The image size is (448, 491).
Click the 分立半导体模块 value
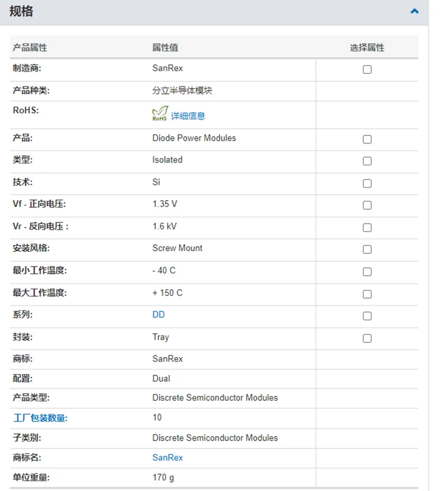tap(182, 90)
